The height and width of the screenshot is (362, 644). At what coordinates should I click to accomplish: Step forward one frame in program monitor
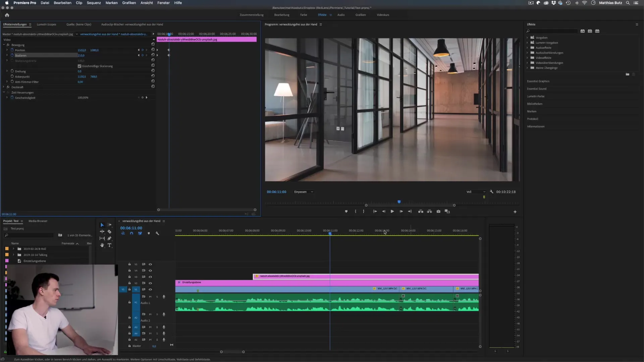click(401, 212)
